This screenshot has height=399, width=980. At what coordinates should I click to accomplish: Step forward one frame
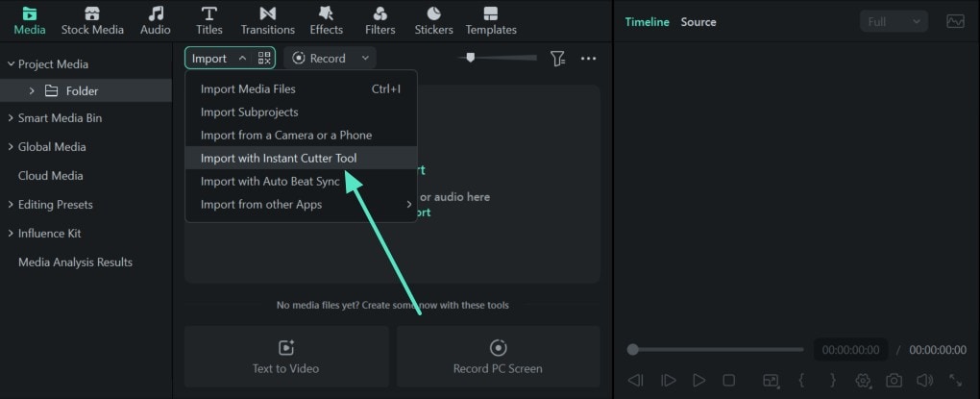coord(668,380)
